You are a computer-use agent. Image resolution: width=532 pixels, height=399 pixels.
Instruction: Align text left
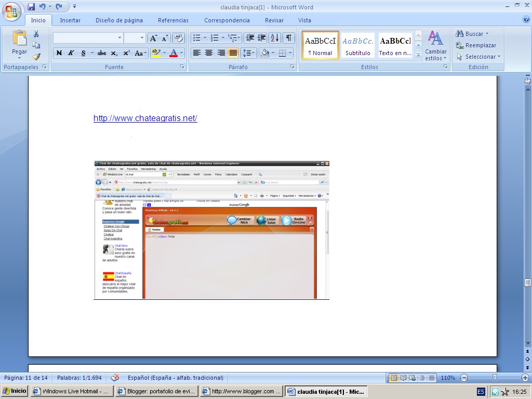[197, 53]
